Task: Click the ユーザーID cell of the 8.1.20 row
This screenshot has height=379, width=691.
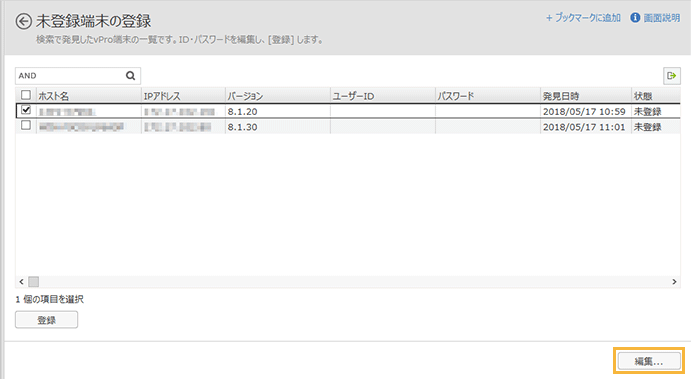Action: [x=383, y=111]
